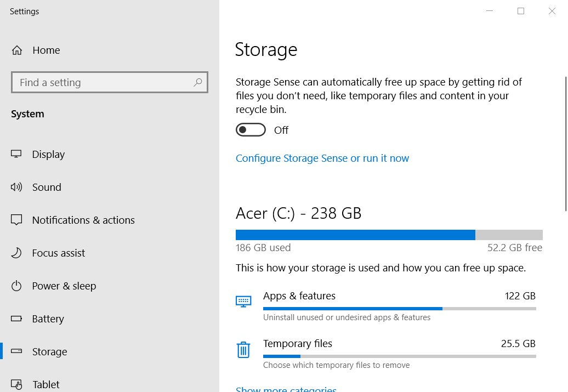Screen dimensions: 568x392
Task: Select the Tablet icon in sidebar
Action: pos(17,384)
